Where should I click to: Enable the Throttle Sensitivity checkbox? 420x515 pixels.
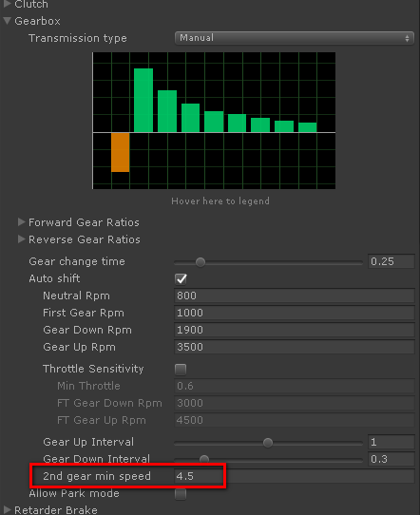(x=181, y=369)
